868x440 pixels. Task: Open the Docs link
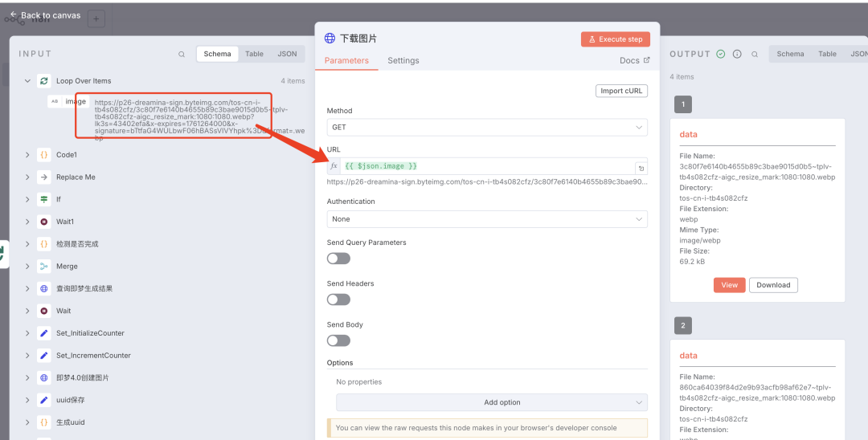[634, 61]
